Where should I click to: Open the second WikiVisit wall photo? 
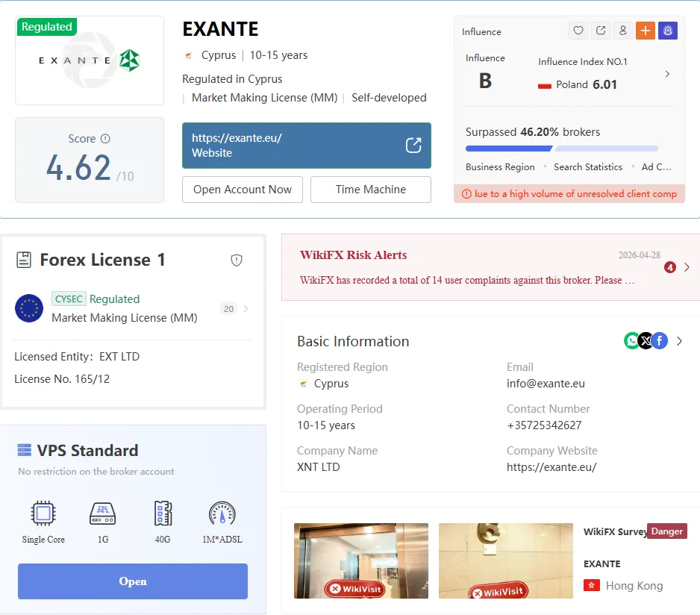click(x=506, y=561)
